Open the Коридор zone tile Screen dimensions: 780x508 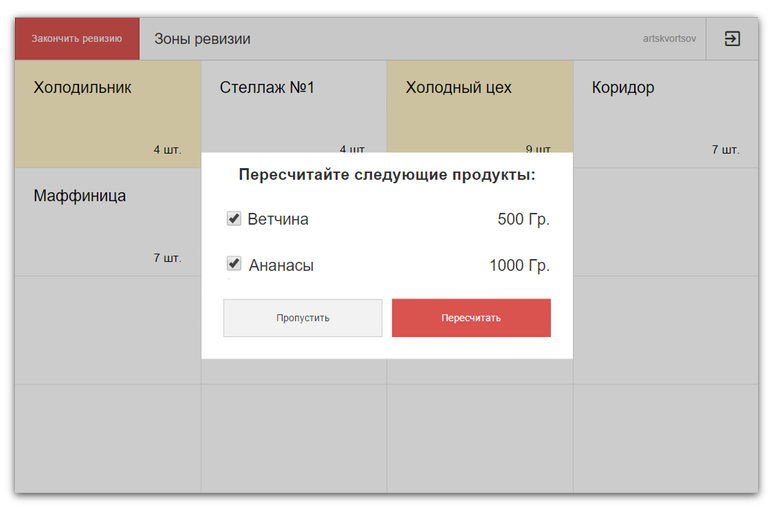[x=666, y=114]
